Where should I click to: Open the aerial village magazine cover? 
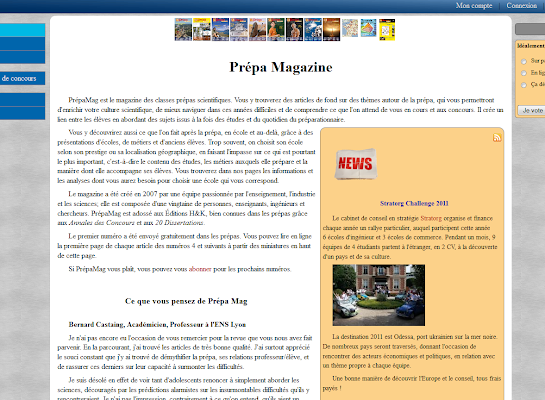(x=183, y=30)
